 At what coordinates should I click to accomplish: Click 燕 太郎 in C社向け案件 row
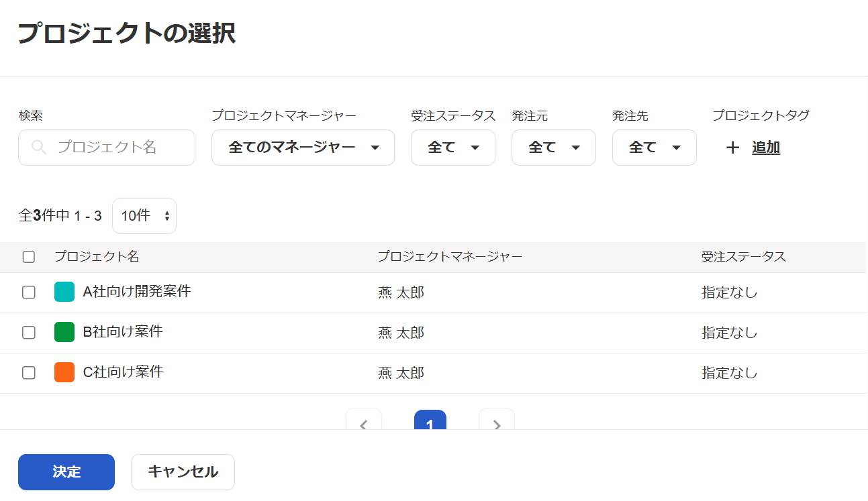[401, 374]
